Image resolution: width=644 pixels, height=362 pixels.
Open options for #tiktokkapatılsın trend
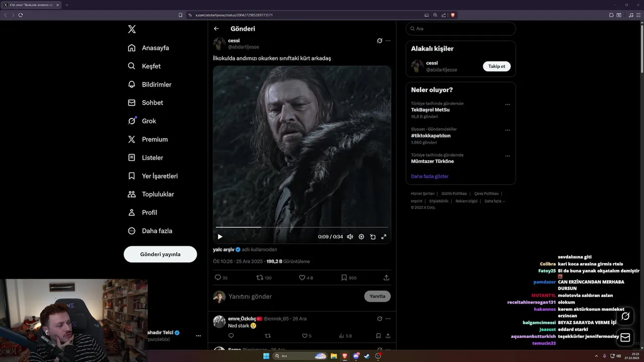[x=507, y=130]
